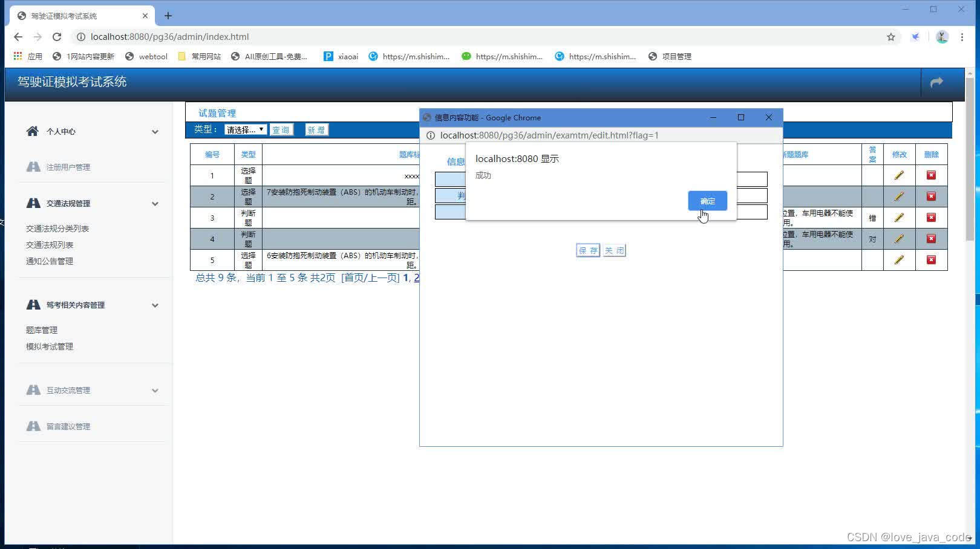
Task: Open 通知公告管理 in sidebar
Action: click(50, 261)
